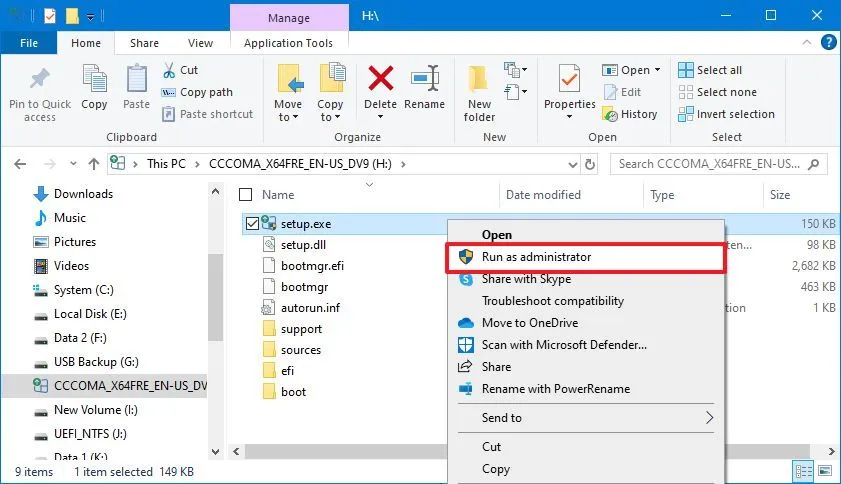
Task: Switch to large icons view button
Action: (x=825, y=472)
